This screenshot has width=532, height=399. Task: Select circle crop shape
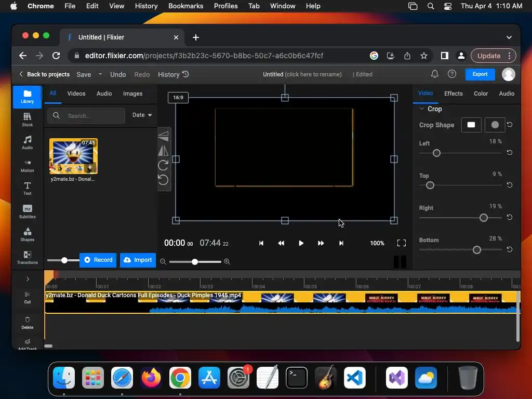[x=495, y=125]
